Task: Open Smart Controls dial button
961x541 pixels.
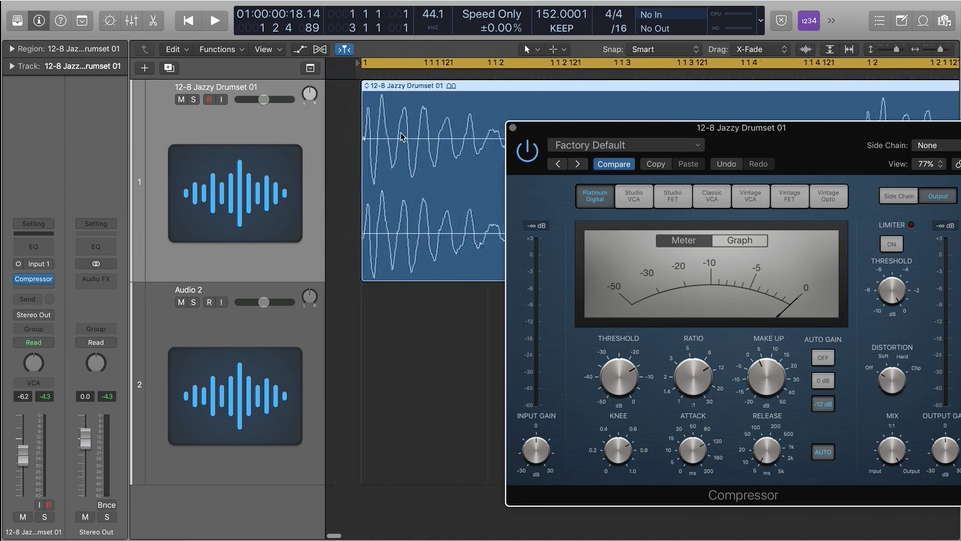Action: click(110, 20)
